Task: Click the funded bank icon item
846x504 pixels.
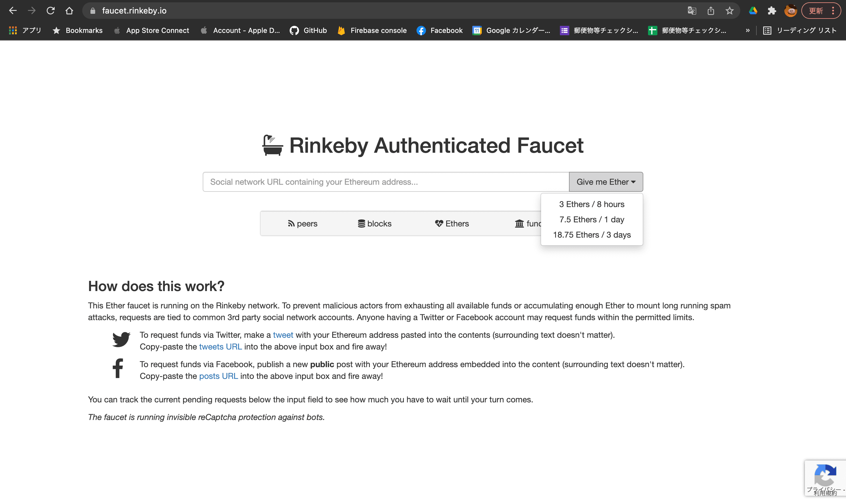Action: (x=528, y=224)
